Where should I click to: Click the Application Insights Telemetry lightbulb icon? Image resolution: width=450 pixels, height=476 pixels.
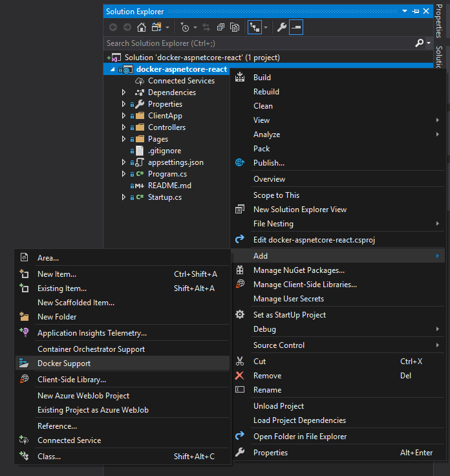click(24, 332)
